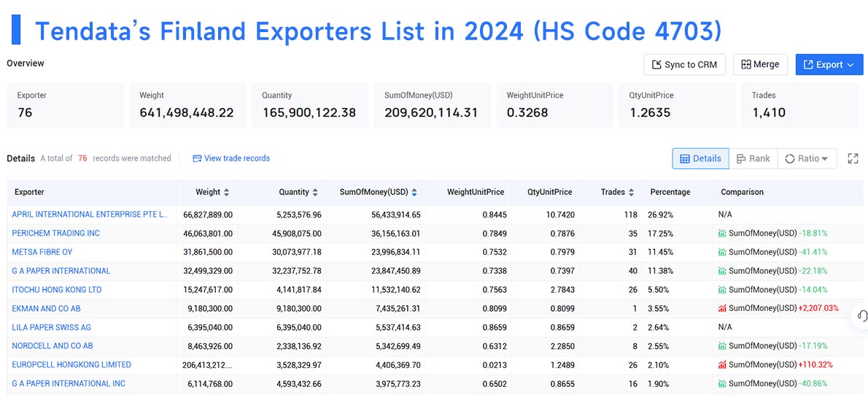Open ITOCHU HONG KONG LTD exporter link
This screenshot has width=868, height=403.
pos(56,290)
